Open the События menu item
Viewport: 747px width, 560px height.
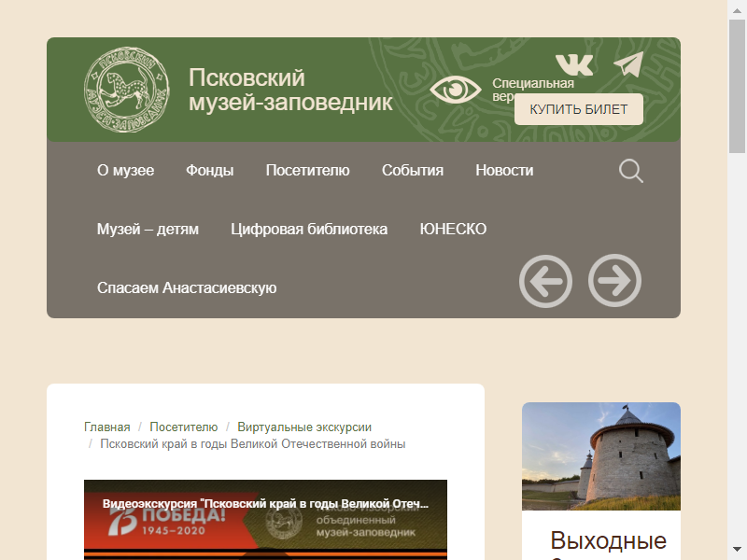point(413,171)
